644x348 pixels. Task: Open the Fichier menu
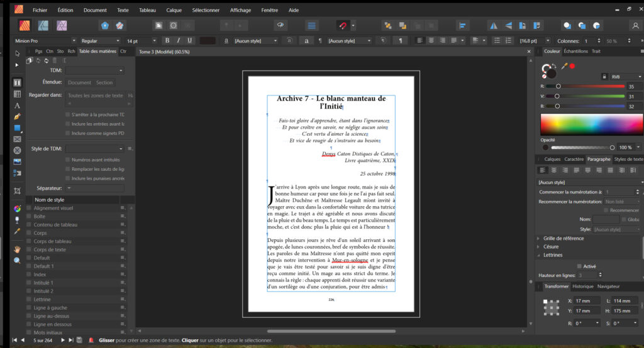[40, 10]
